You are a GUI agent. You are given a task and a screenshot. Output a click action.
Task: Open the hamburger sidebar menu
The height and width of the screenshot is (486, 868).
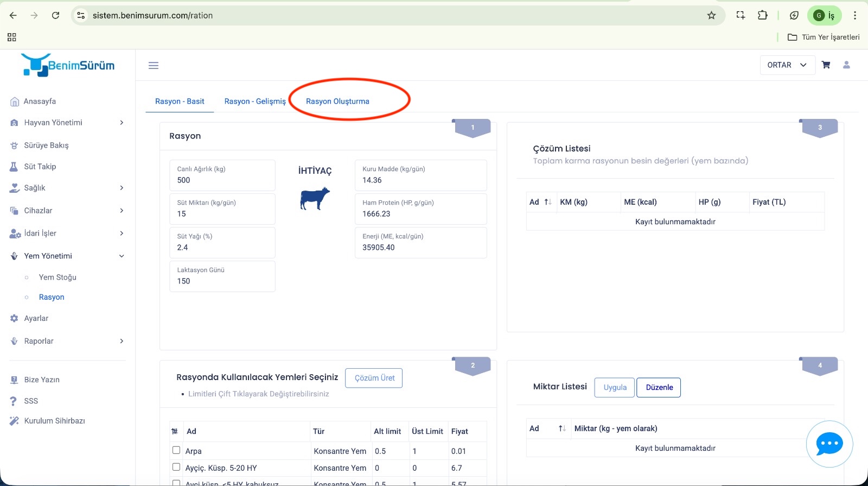(x=154, y=65)
